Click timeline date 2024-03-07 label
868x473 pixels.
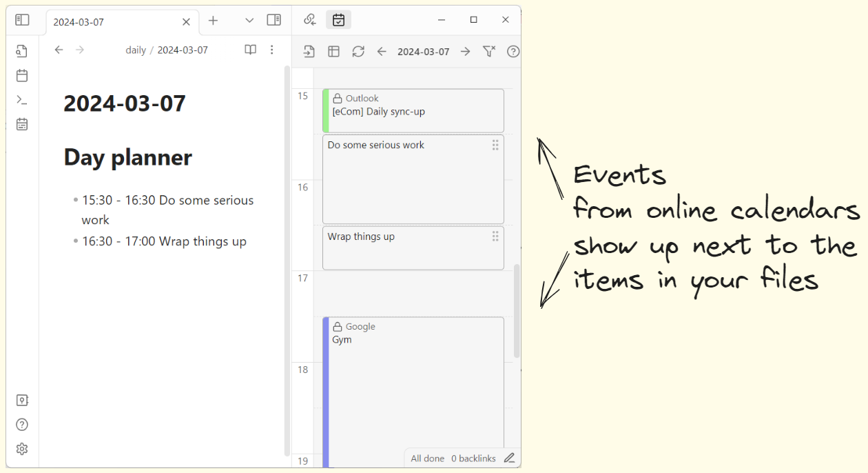[424, 52]
